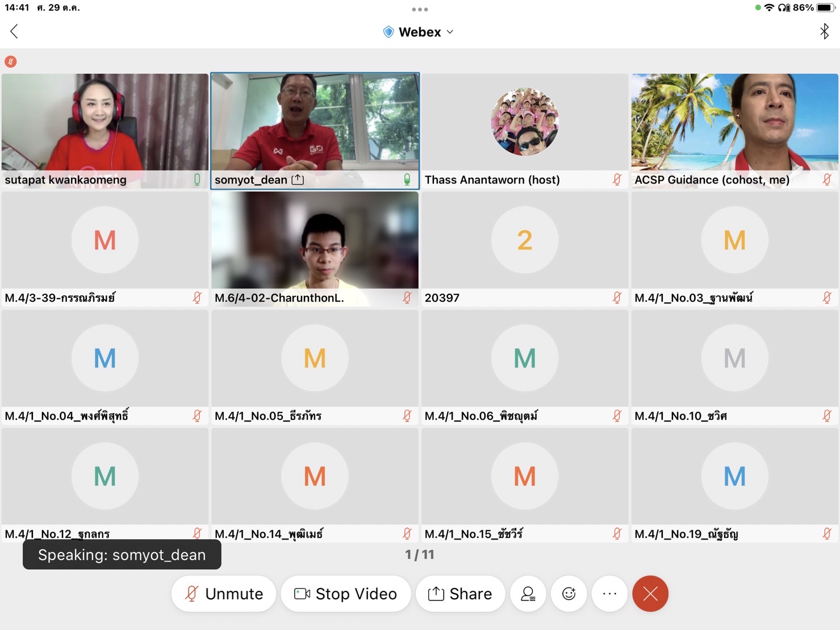The height and width of the screenshot is (630, 840).
Task: Tap the red leave meeting button
Action: tap(650, 594)
